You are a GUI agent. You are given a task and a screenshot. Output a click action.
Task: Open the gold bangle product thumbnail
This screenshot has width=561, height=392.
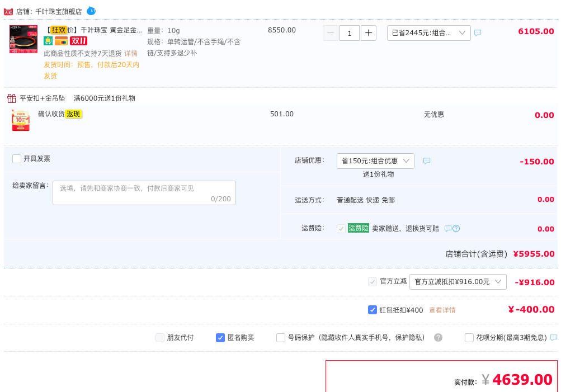pos(23,39)
